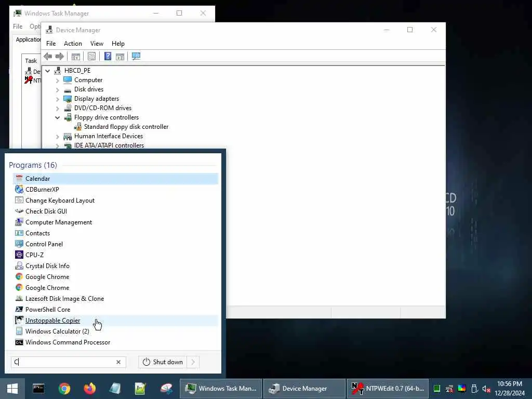Expand the Display adapters category

pyautogui.click(x=57, y=99)
